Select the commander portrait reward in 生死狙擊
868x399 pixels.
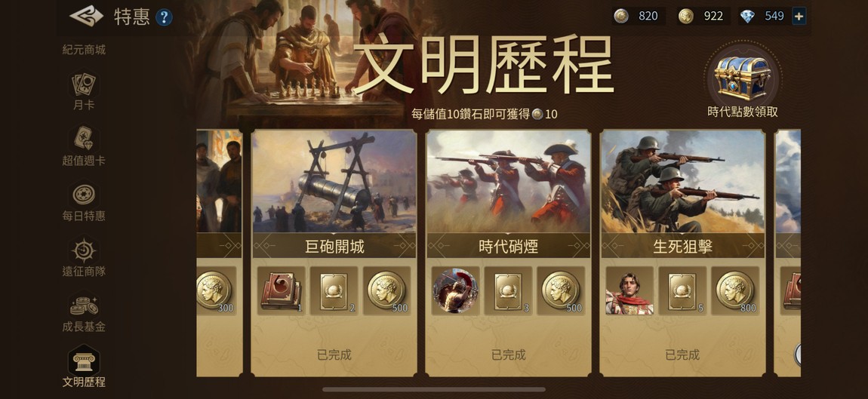click(x=629, y=291)
